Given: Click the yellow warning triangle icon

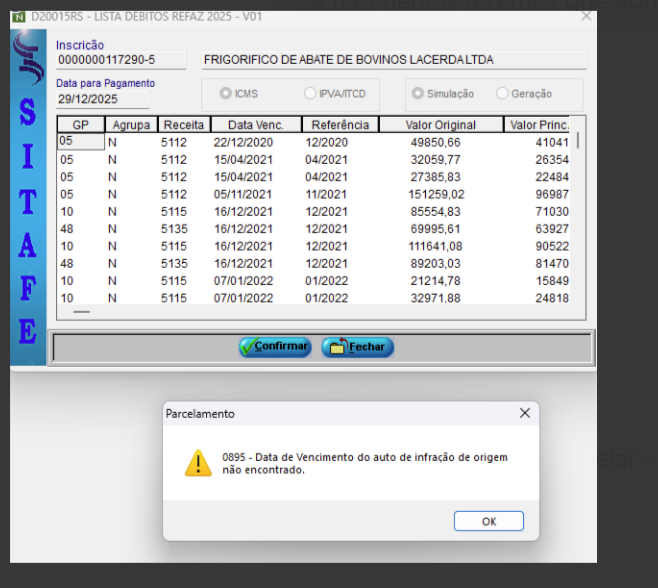Looking at the screenshot, I should 197,462.
